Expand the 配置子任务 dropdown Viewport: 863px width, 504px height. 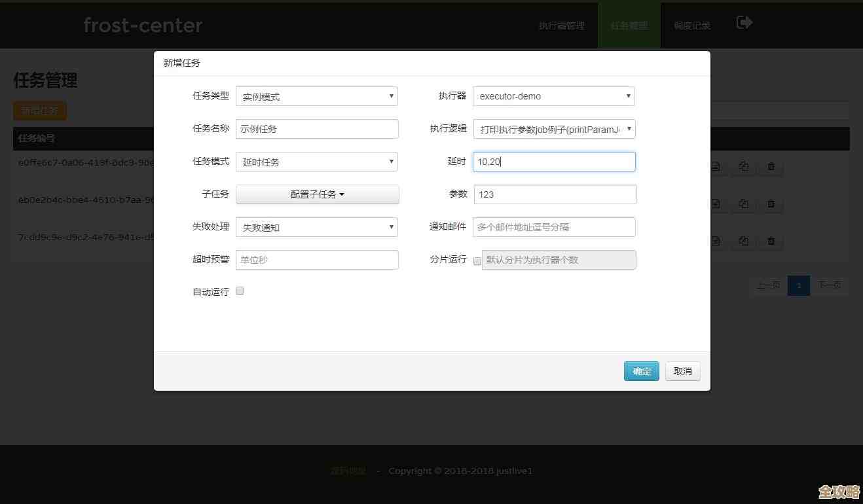pos(317,194)
